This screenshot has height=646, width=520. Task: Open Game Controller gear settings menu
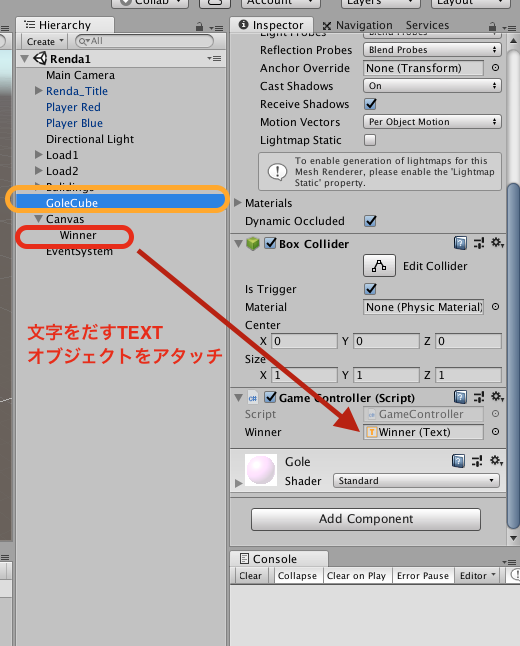coord(497,397)
